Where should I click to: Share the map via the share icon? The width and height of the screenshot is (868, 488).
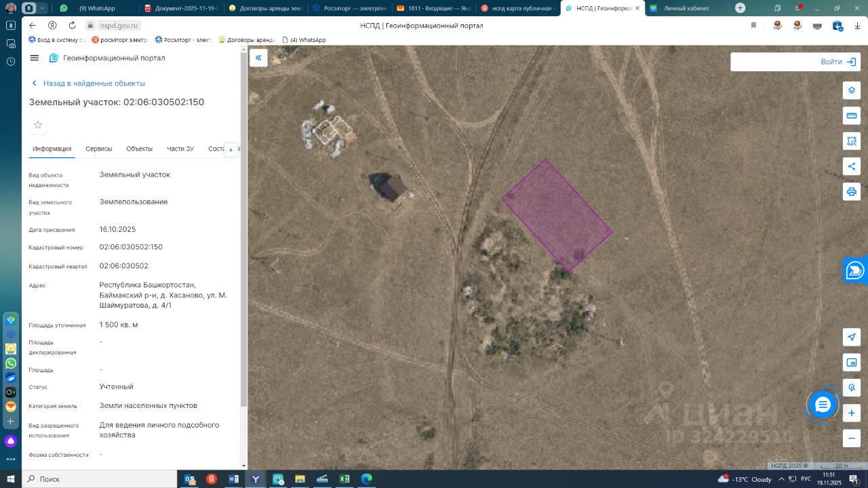(x=852, y=166)
